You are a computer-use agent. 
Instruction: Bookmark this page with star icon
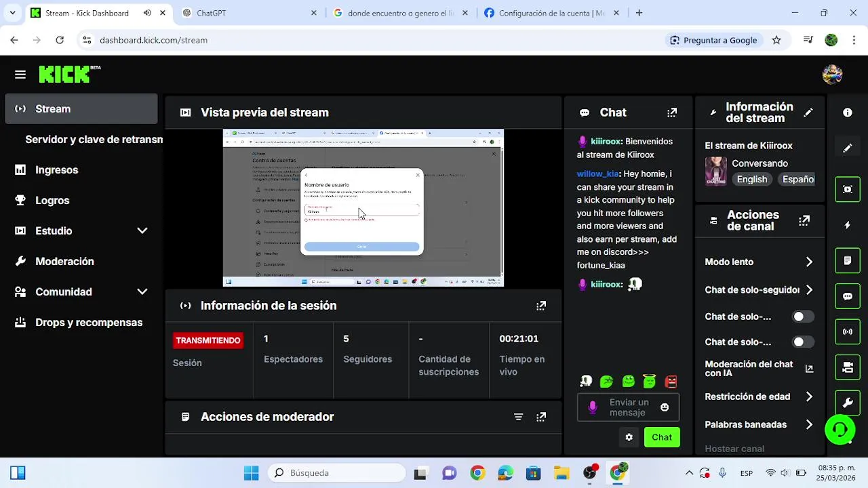coord(776,40)
